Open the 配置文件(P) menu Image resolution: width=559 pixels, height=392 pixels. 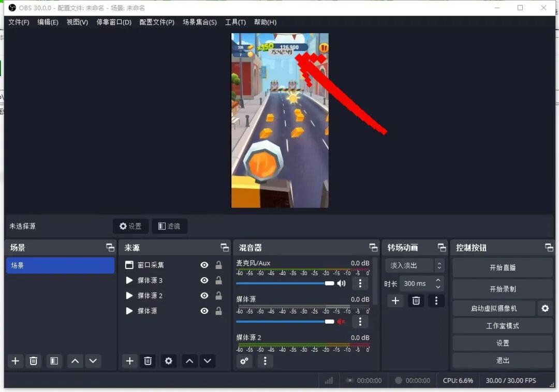[x=157, y=22]
